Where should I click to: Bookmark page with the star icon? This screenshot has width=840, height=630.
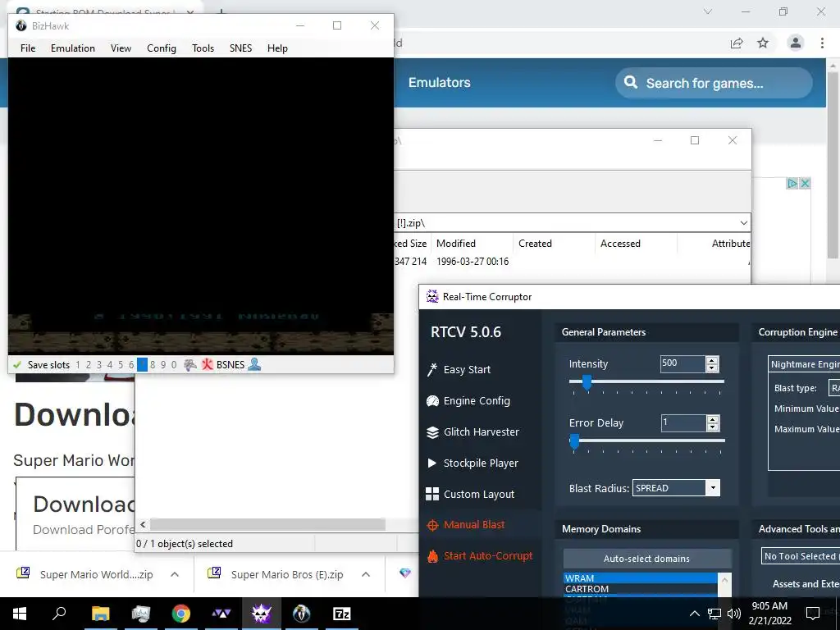coord(763,43)
